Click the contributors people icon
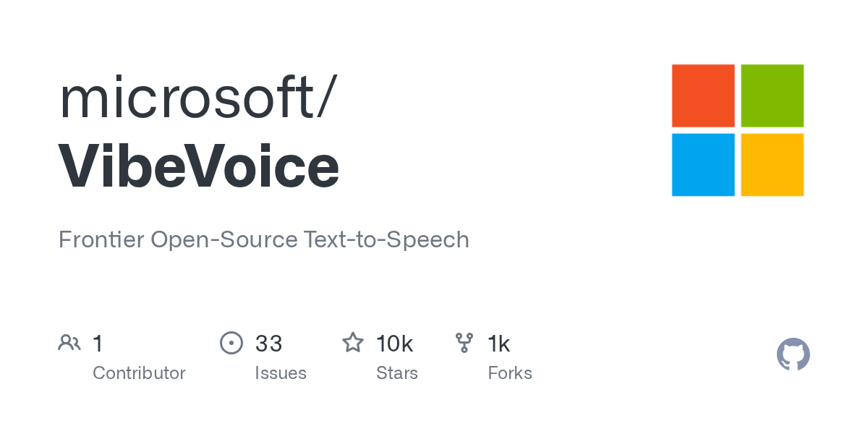Viewport: 868px width, 434px height. click(x=69, y=343)
